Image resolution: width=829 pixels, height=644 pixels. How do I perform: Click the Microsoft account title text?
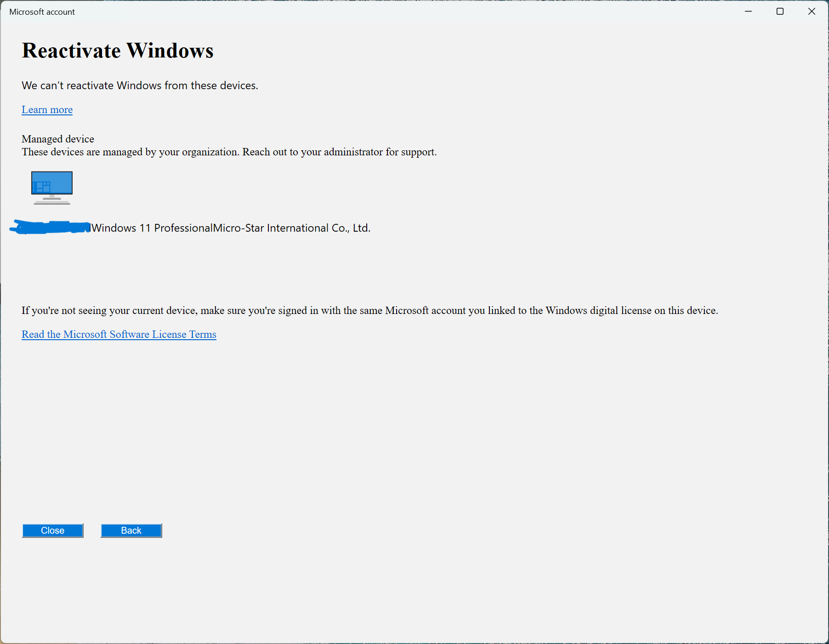point(42,12)
